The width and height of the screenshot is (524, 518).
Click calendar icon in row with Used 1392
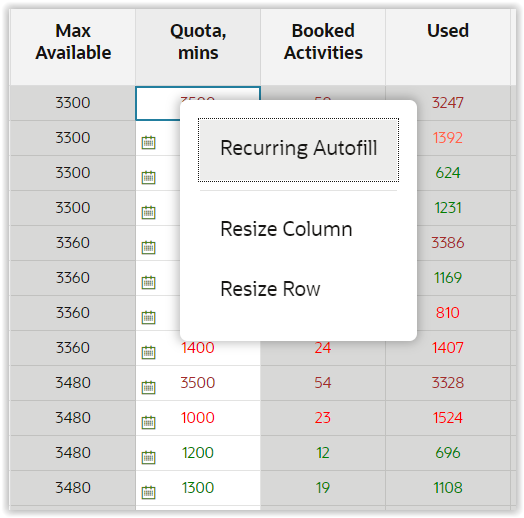(x=148, y=142)
